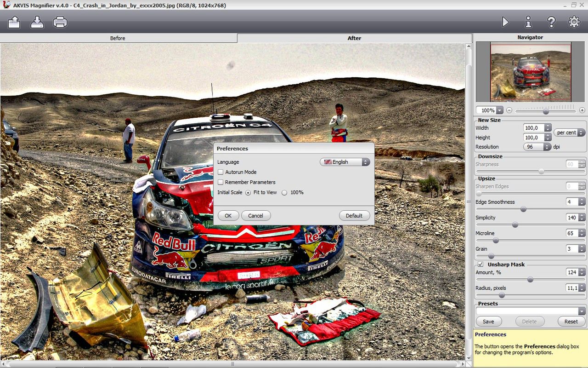
Task: Print the image with the printer icon
Action: point(60,22)
